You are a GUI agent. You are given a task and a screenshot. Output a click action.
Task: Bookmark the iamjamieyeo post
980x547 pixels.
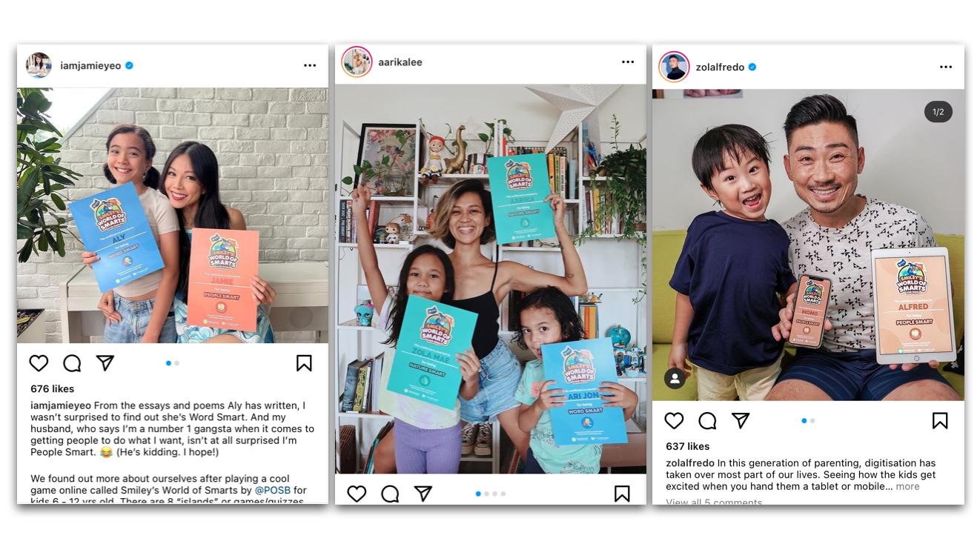pyautogui.click(x=304, y=363)
